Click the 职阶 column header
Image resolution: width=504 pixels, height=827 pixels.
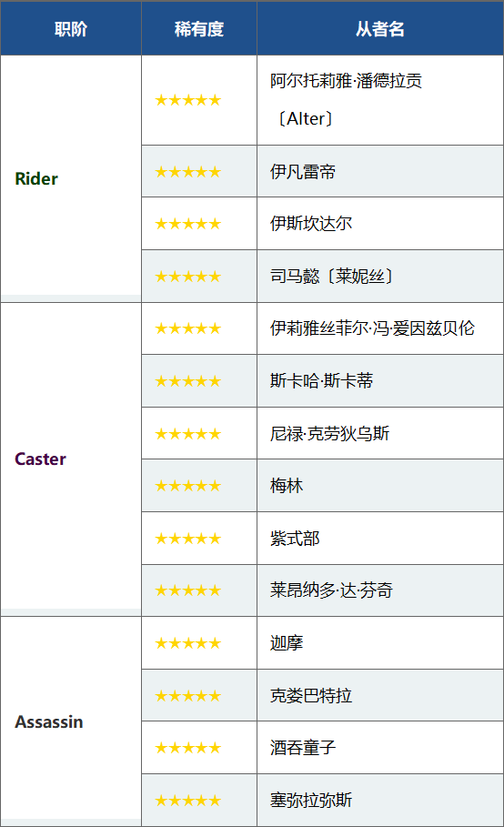point(71,28)
